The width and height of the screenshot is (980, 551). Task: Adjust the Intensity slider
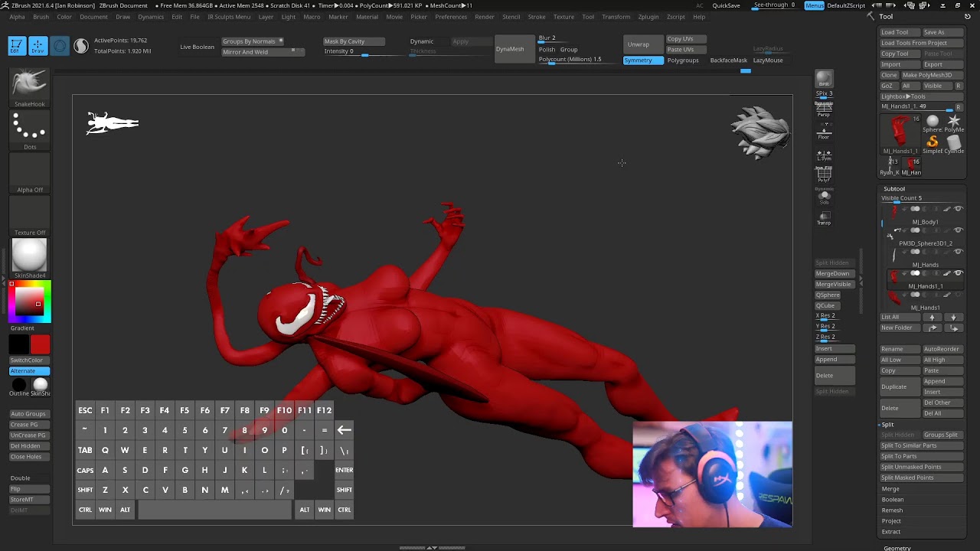point(354,51)
